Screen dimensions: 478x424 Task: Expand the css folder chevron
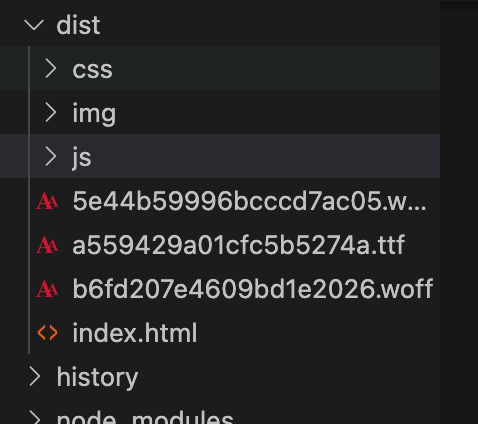51,69
